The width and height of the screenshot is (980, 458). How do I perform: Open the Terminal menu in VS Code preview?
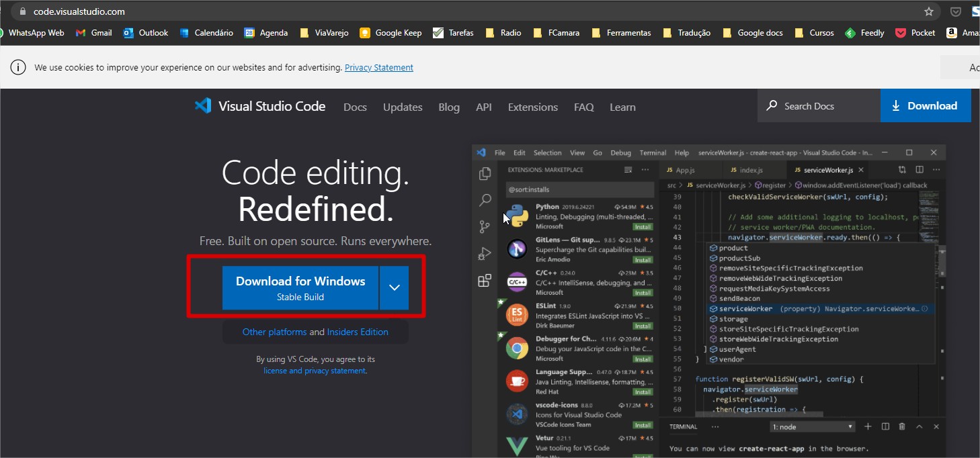click(653, 152)
